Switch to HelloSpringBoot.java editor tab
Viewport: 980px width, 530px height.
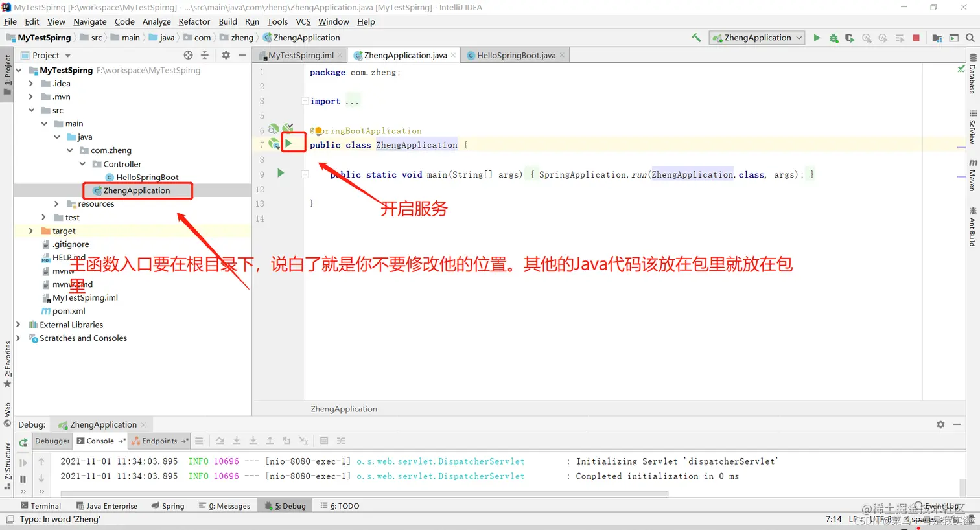(516, 55)
